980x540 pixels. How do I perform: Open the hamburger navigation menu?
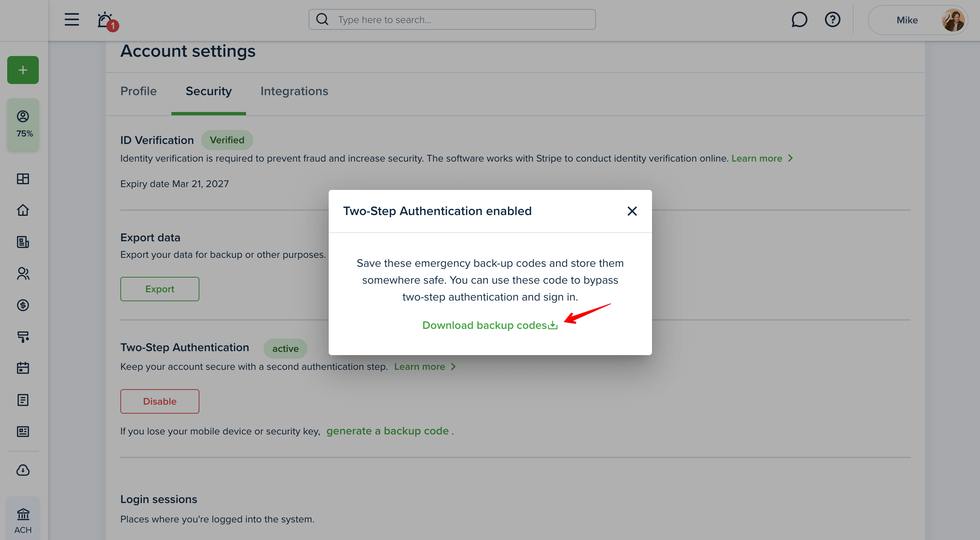(71, 19)
